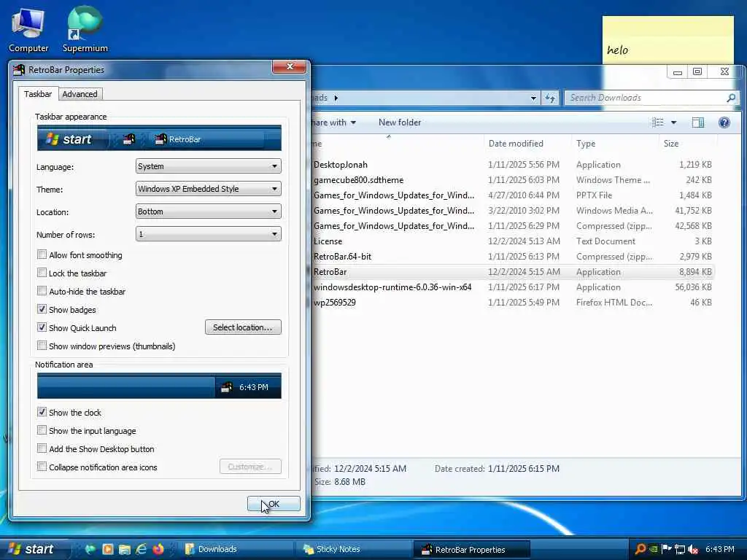
Task: Enable Allow font smoothing checkbox
Action: [42, 254]
